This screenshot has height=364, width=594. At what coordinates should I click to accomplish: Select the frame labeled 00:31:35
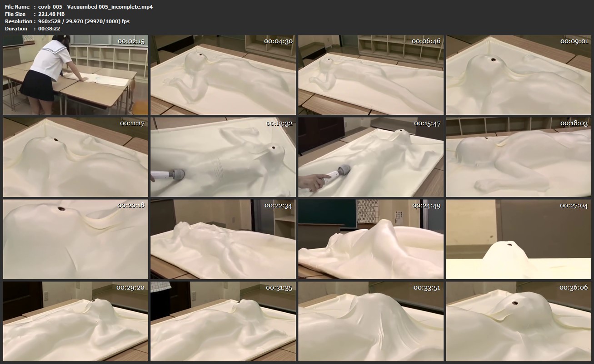pos(223,321)
